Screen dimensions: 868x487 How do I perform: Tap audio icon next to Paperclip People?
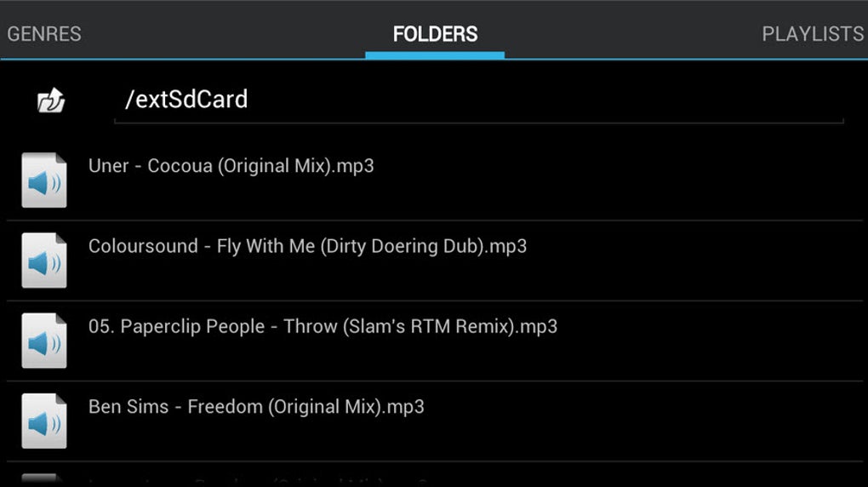[44, 341]
